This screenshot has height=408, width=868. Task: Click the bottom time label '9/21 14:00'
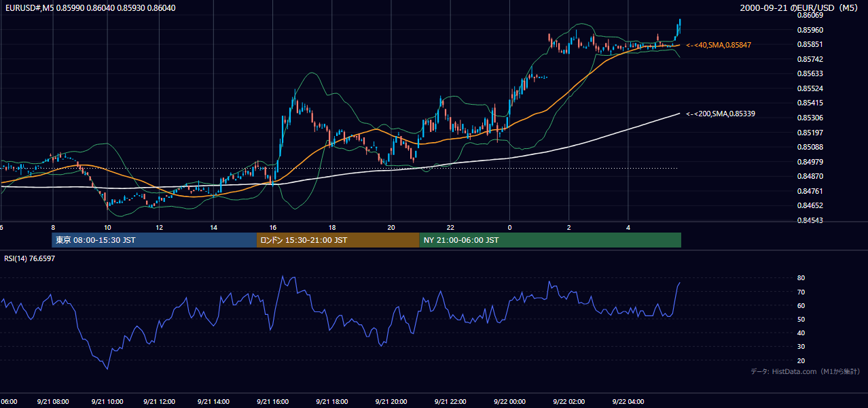213,401
